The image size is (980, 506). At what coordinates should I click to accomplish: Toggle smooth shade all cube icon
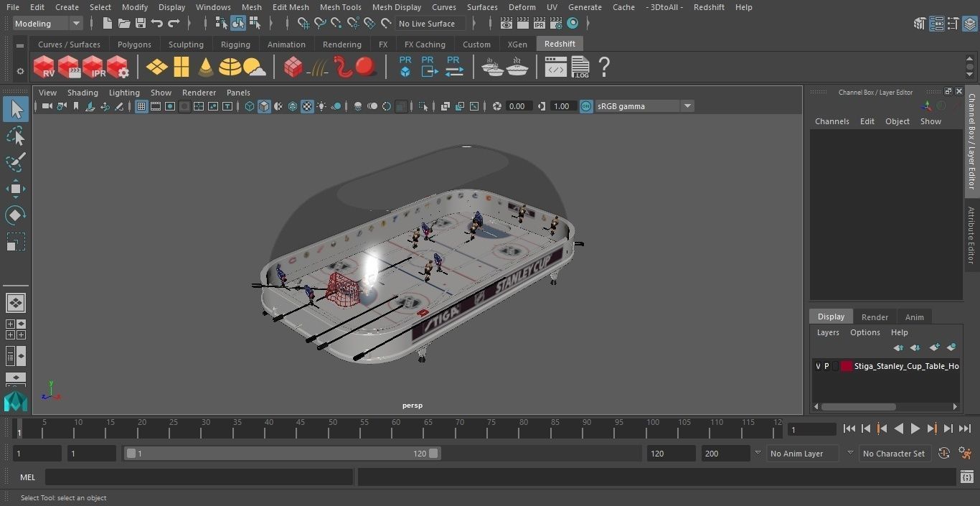pyautogui.click(x=264, y=106)
